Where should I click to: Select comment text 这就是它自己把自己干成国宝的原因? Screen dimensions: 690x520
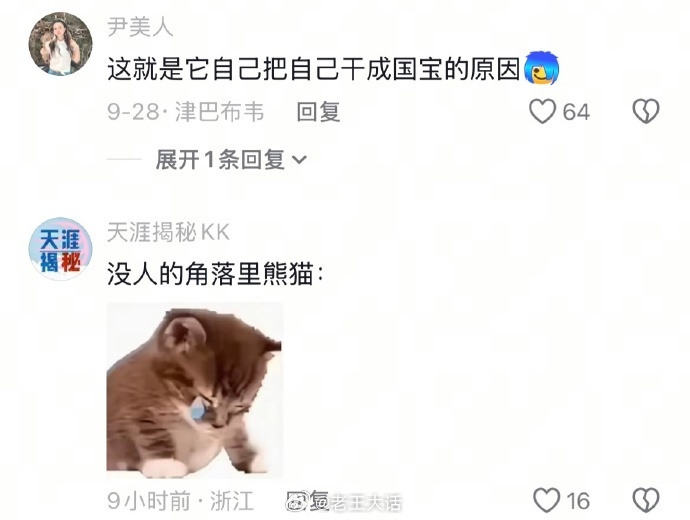click(314, 69)
